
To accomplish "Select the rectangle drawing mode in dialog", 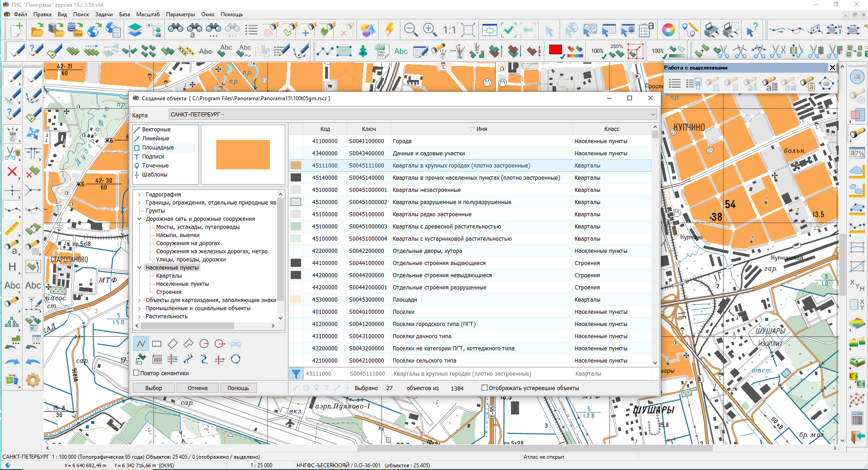I will click(x=157, y=344).
